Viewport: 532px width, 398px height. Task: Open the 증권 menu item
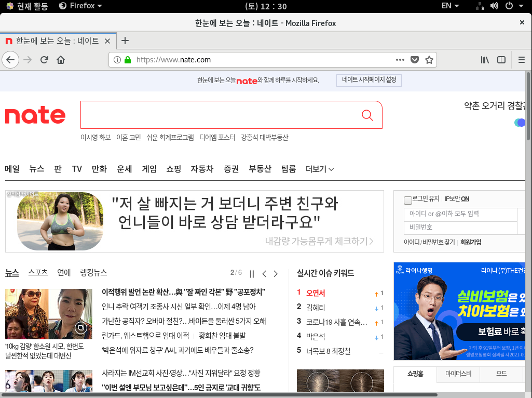click(x=231, y=169)
